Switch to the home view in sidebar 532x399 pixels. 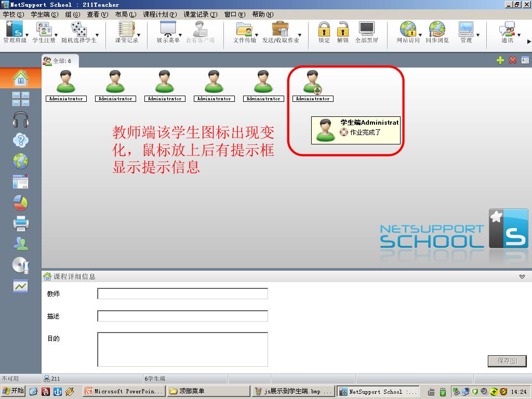point(21,78)
